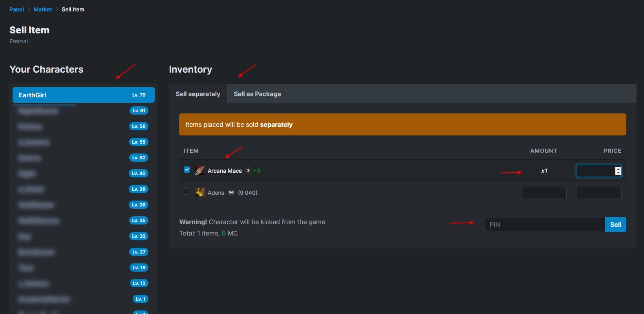Click the Adena amount input box
Viewport: 644px width, 314px height.
543,193
